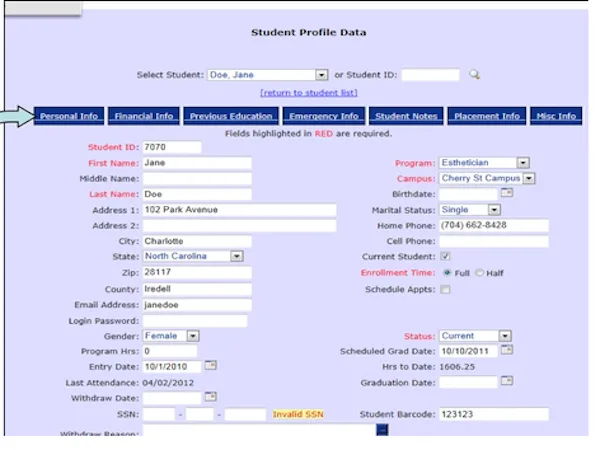Open the Marital Status dropdown
Image resolution: width=600 pixels, height=450 pixels.
470,210
